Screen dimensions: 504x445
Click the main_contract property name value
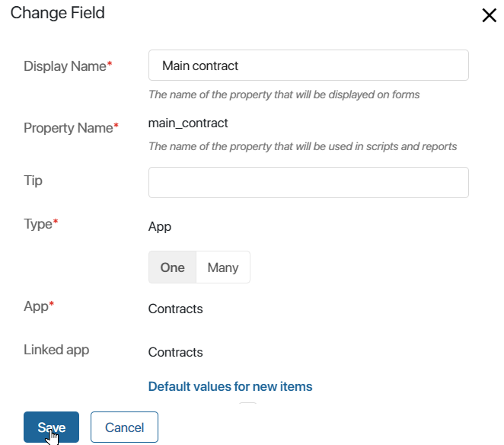point(188,123)
